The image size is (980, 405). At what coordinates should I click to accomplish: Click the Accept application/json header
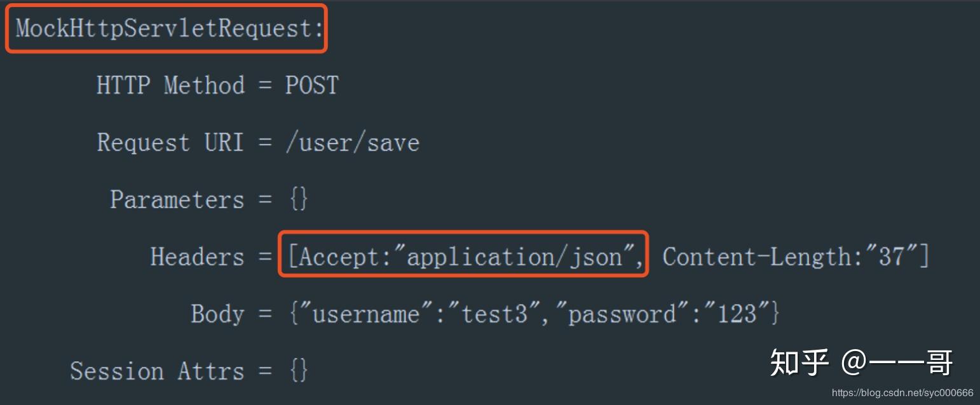coord(463,256)
